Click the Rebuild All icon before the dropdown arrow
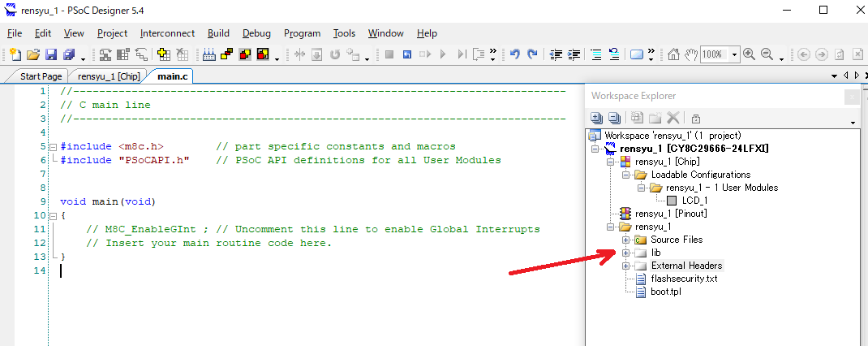Viewport: 868px width, 346px height. click(263, 54)
